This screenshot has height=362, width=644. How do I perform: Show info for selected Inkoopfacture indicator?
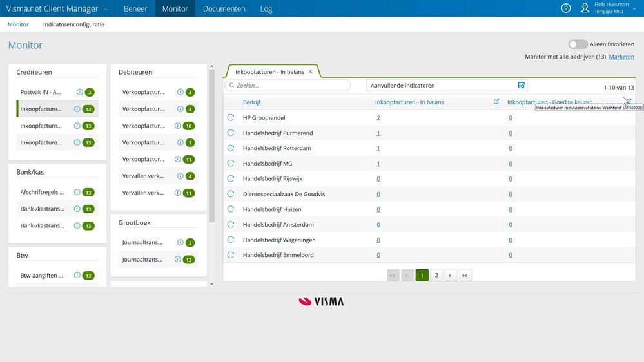coord(77,109)
